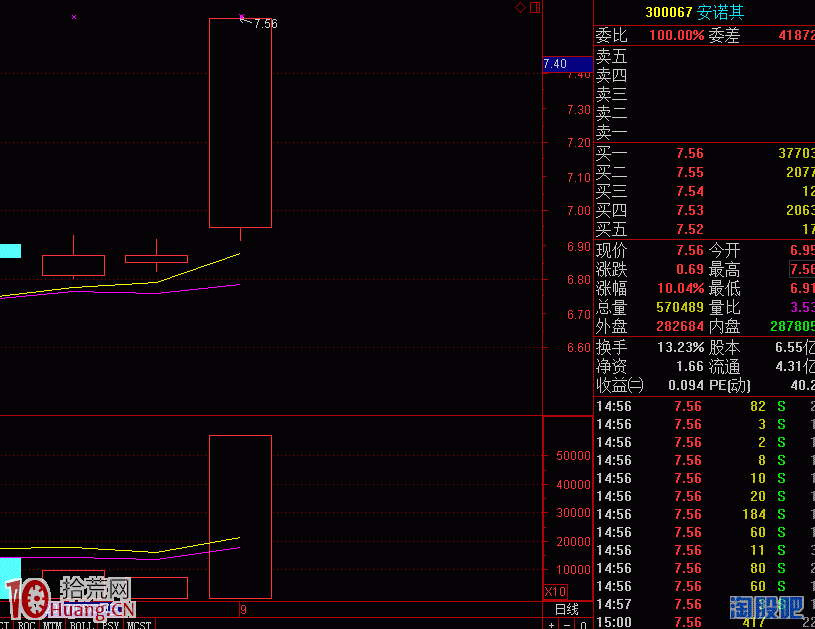The image size is (815, 629).
Task: Click the stock title 300067 安诺其
Action: point(696,12)
